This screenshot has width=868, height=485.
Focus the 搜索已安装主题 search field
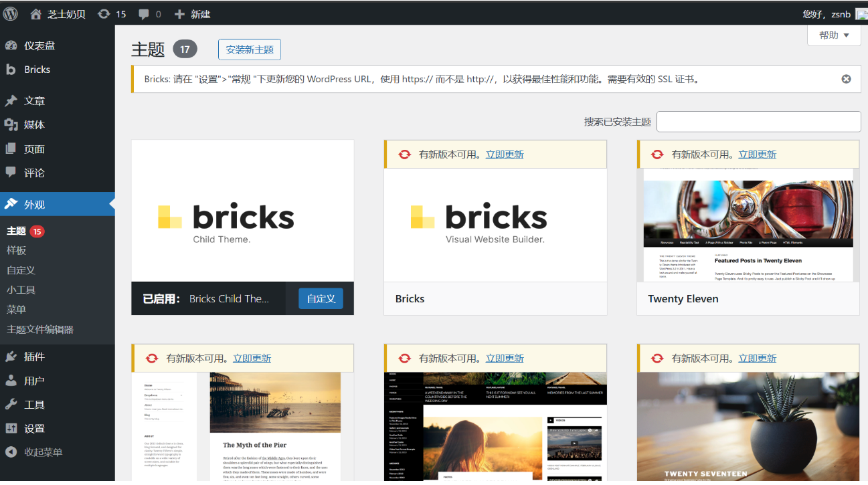pyautogui.click(x=758, y=122)
